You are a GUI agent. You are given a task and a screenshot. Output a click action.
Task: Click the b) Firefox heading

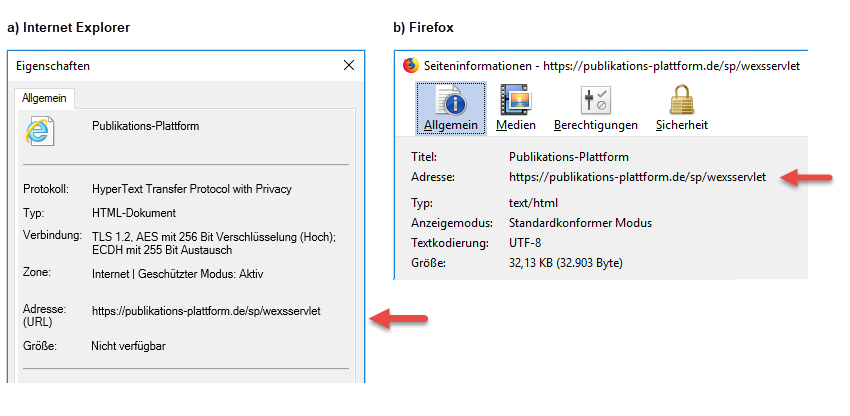point(423,27)
